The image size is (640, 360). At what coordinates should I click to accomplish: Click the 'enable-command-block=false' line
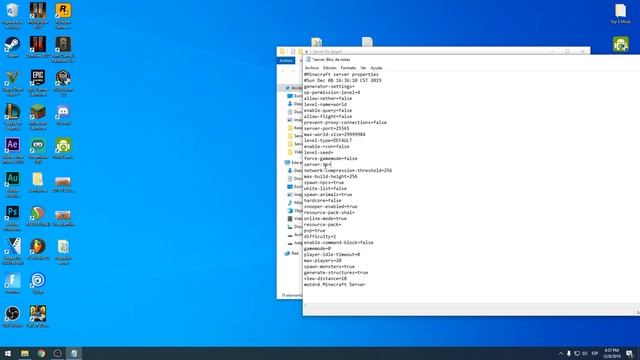338,242
